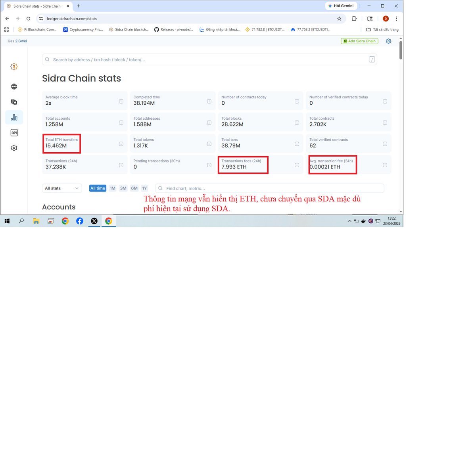This screenshot has width=476, height=473.
Task: Open File Explorer from taskbar
Action: 36,221
